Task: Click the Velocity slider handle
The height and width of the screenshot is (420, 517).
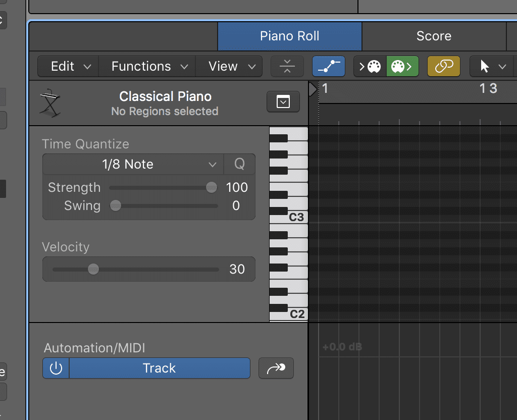Action: [93, 269]
